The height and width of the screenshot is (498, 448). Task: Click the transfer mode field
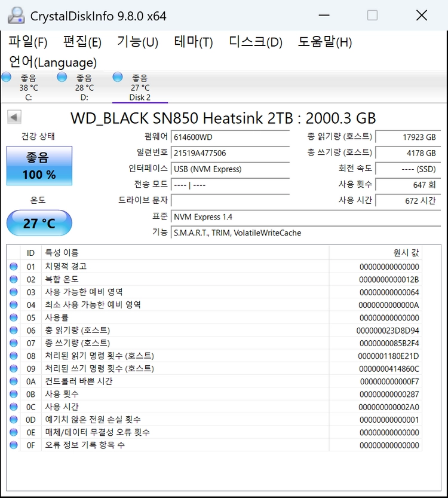pyautogui.click(x=231, y=185)
